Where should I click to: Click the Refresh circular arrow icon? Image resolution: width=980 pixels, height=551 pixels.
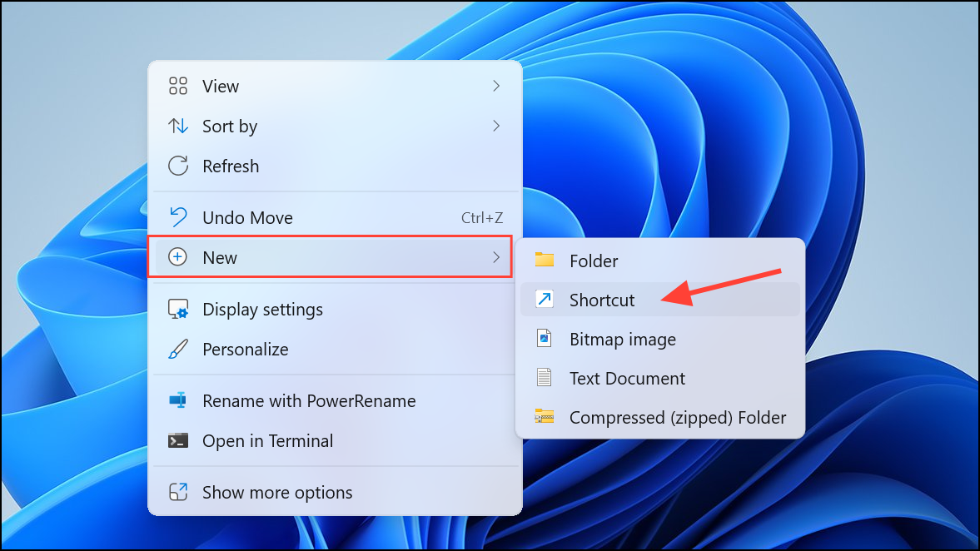click(x=178, y=166)
